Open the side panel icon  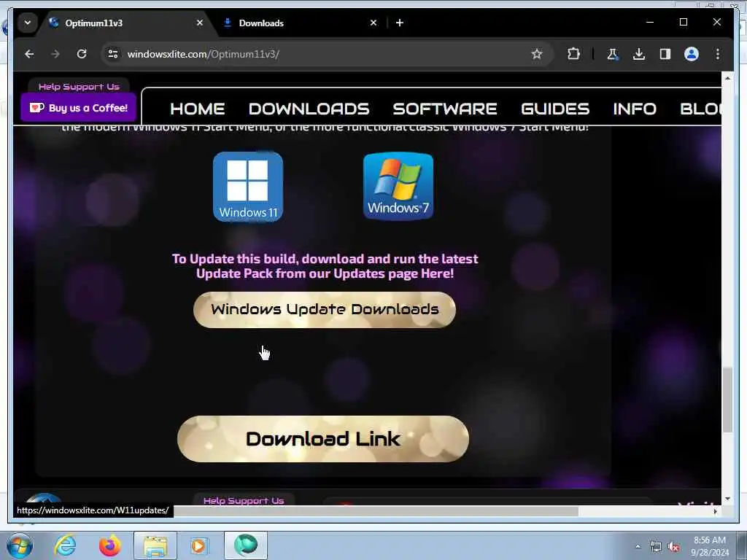665,54
